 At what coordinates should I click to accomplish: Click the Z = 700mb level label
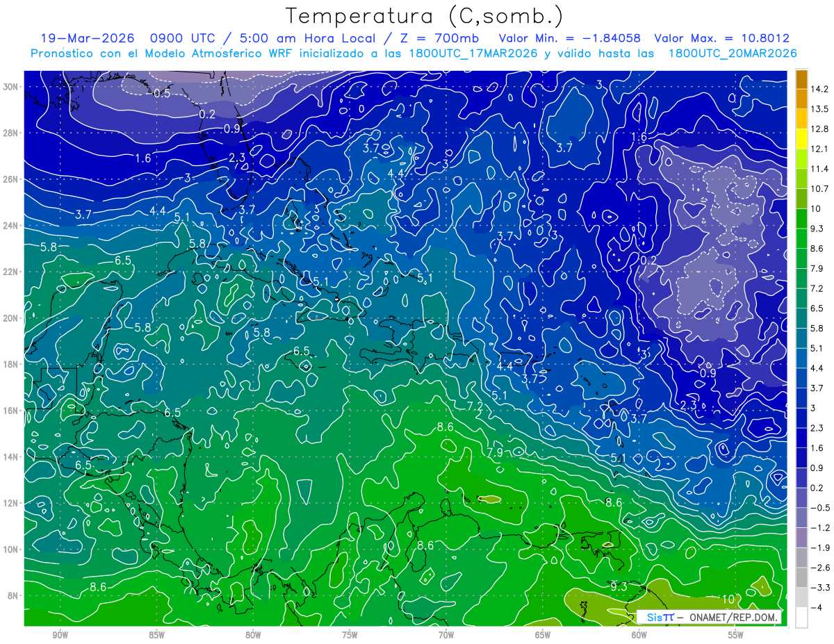pyautogui.click(x=438, y=38)
